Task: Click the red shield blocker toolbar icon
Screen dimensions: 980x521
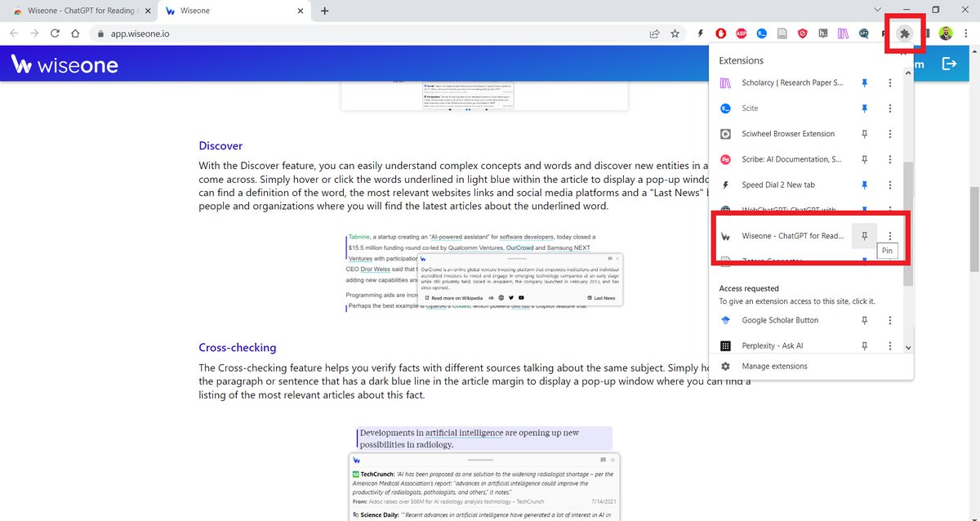Action: pyautogui.click(x=802, y=33)
